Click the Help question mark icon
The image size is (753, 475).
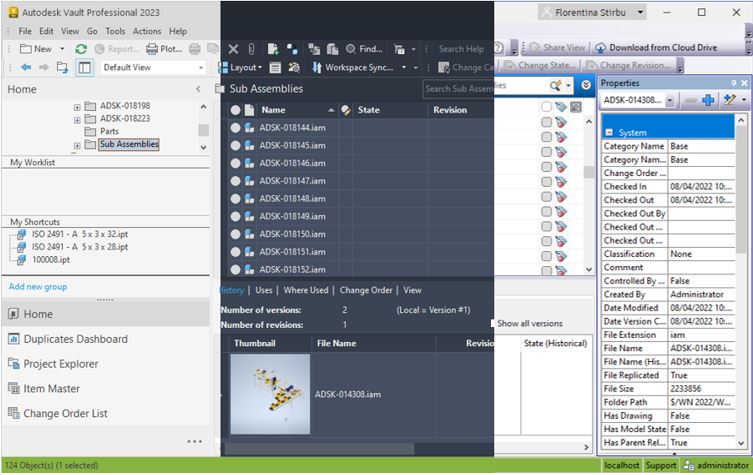498,48
